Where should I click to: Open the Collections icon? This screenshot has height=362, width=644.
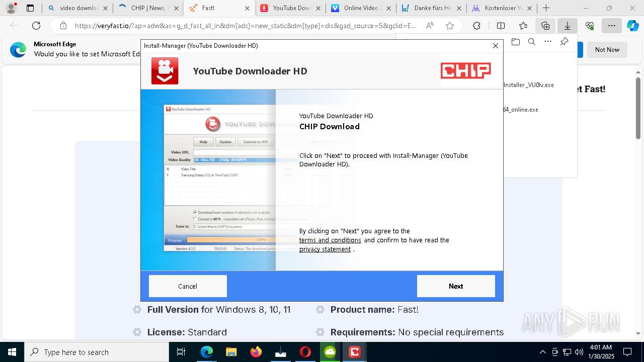tap(545, 26)
